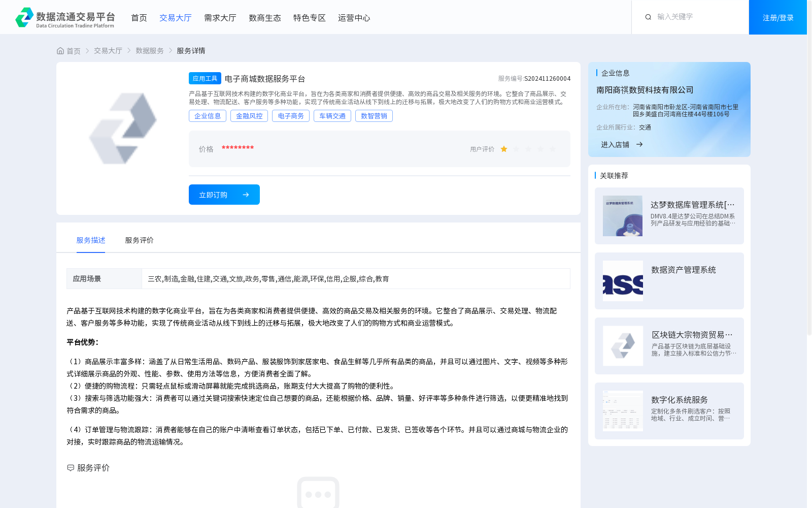This screenshot has width=812, height=508.
Task: Open 数字化系统服务 thumbnail
Action: coord(623,411)
